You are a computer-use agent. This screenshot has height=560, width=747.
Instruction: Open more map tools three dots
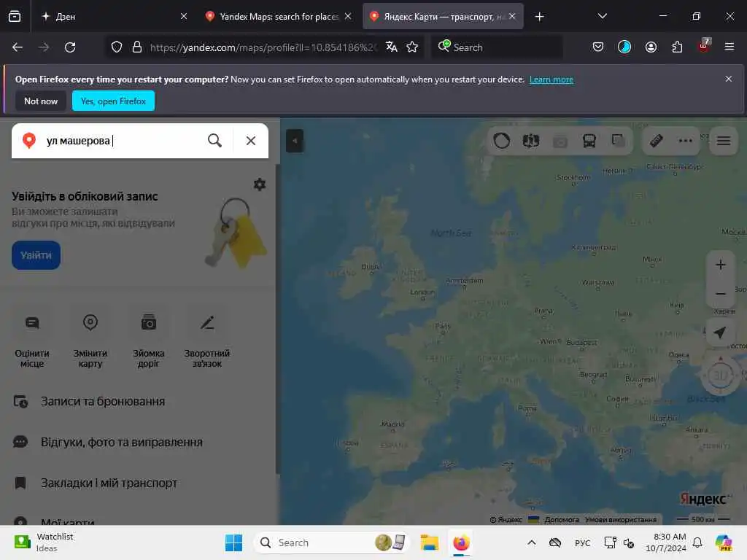tap(686, 141)
